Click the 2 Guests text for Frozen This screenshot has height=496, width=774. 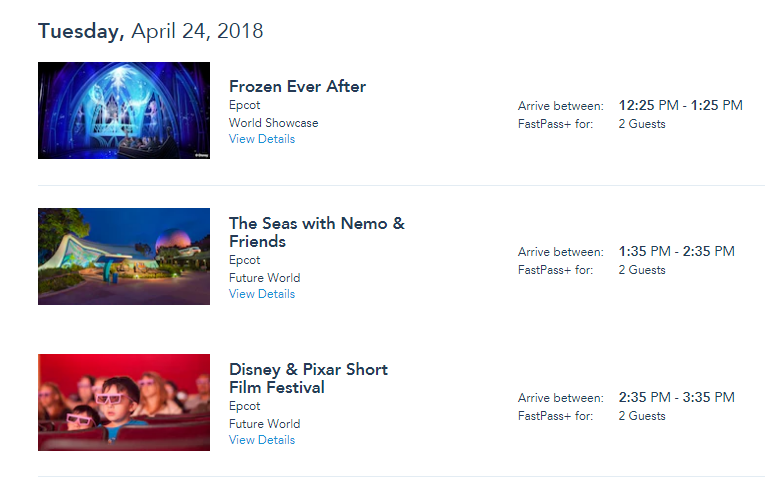(642, 124)
